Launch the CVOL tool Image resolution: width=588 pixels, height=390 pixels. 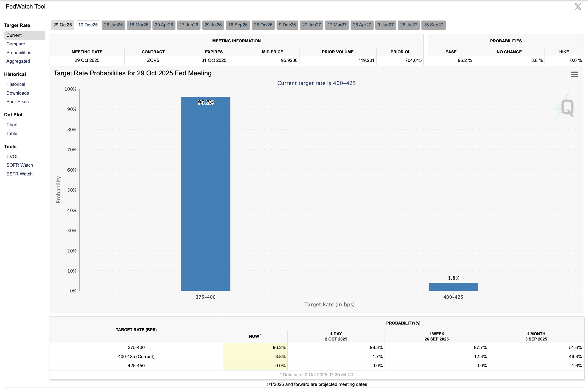(13, 156)
